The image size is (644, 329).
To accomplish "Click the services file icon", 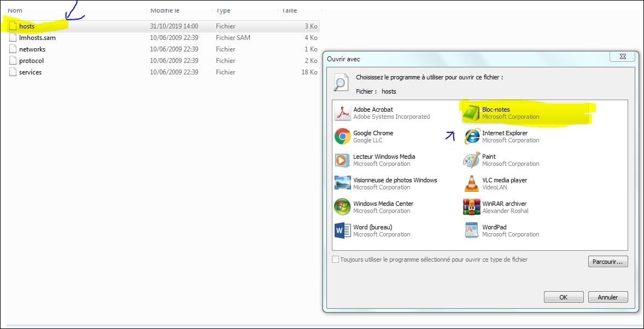I will tap(13, 72).
